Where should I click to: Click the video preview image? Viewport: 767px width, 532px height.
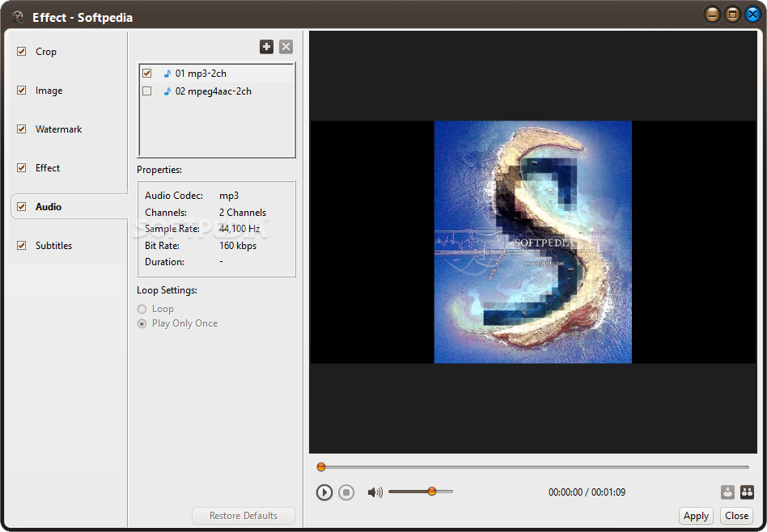coord(532,242)
